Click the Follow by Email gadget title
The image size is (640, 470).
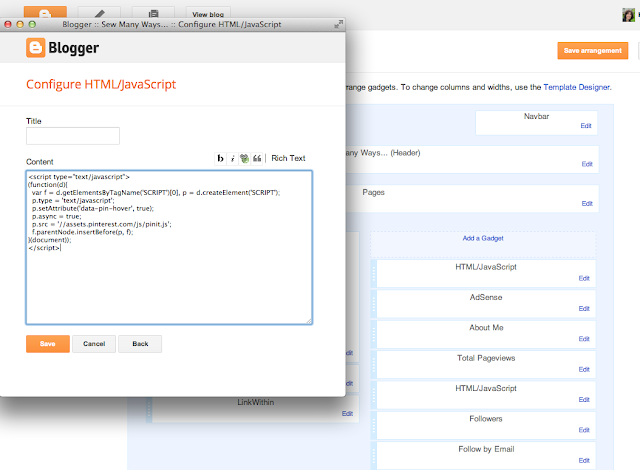486,449
